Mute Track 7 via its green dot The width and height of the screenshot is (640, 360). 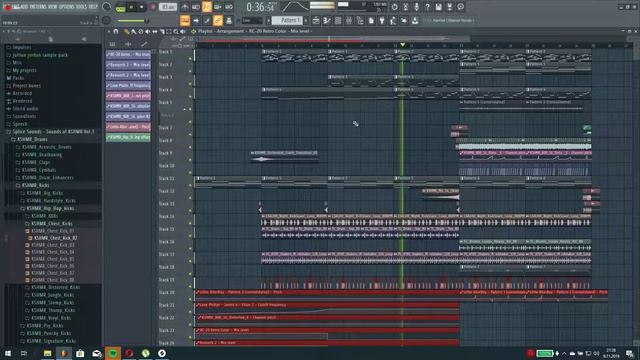tap(190, 135)
